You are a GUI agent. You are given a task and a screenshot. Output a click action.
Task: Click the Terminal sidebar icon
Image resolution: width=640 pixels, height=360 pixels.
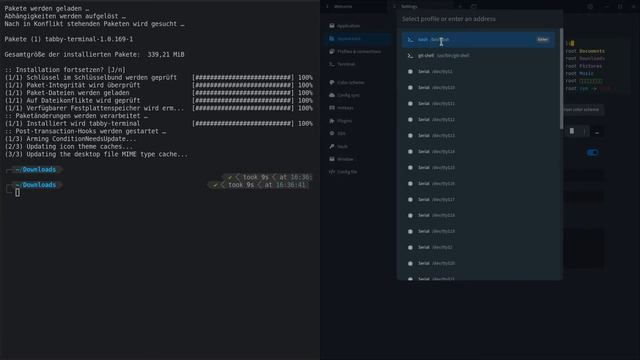(332, 64)
